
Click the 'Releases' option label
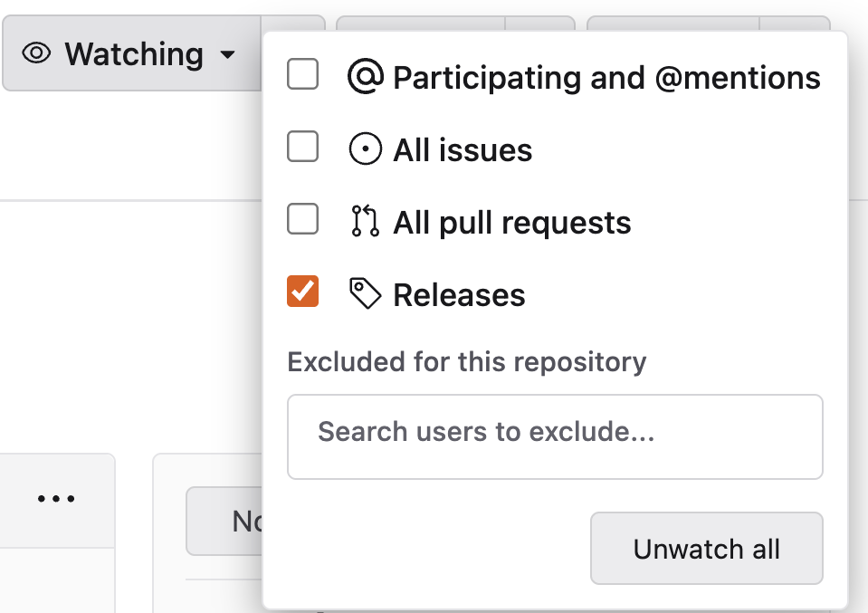459,295
